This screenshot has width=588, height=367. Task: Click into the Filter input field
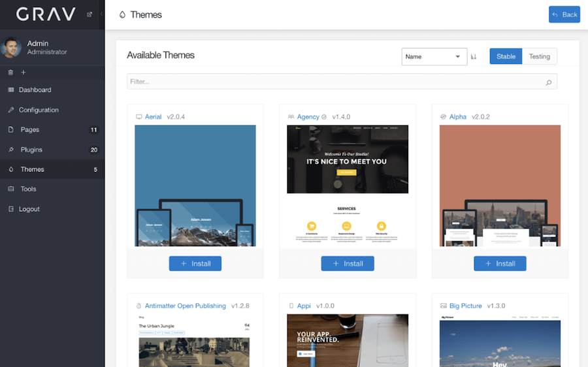[342, 82]
